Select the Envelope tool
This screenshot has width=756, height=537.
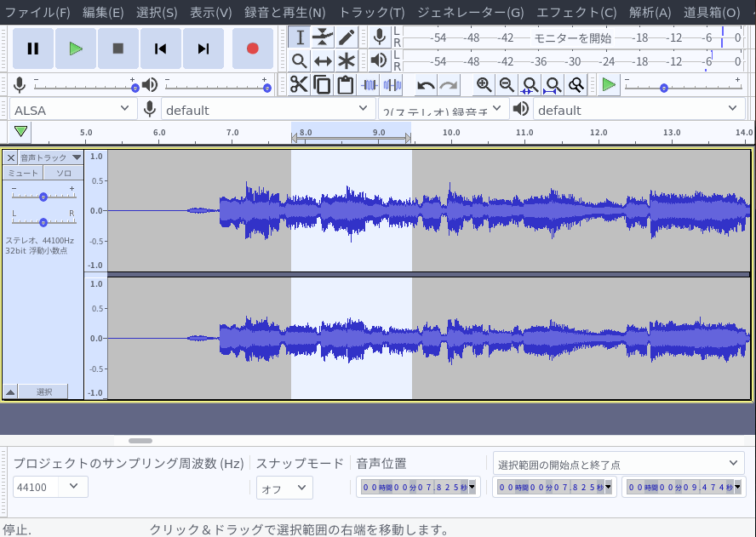click(323, 37)
